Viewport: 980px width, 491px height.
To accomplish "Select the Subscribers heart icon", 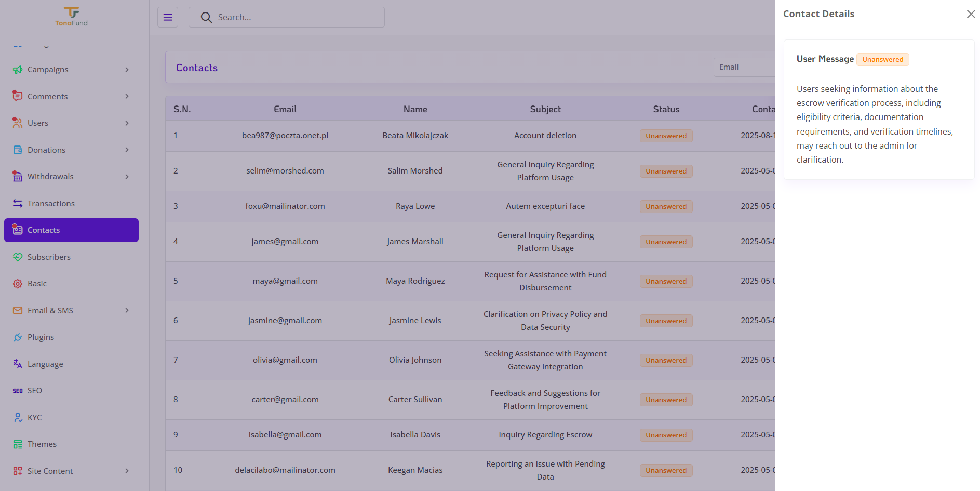I will (x=18, y=257).
